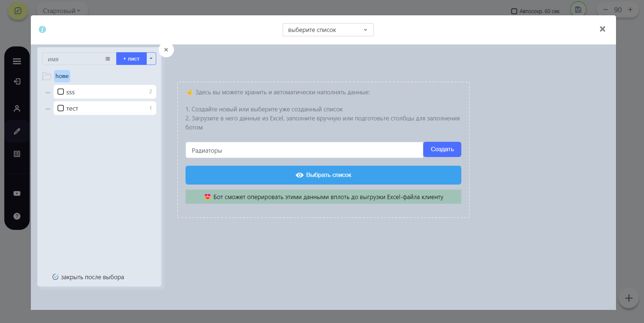This screenshot has height=323, width=644.
Task: Click the list view icon in name field
Action: [108, 59]
